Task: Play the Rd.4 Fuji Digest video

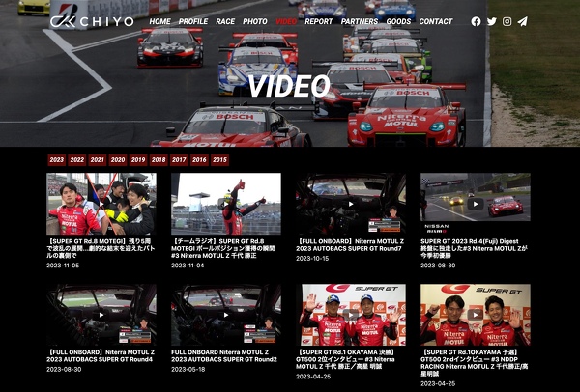Action: pos(475,204)
